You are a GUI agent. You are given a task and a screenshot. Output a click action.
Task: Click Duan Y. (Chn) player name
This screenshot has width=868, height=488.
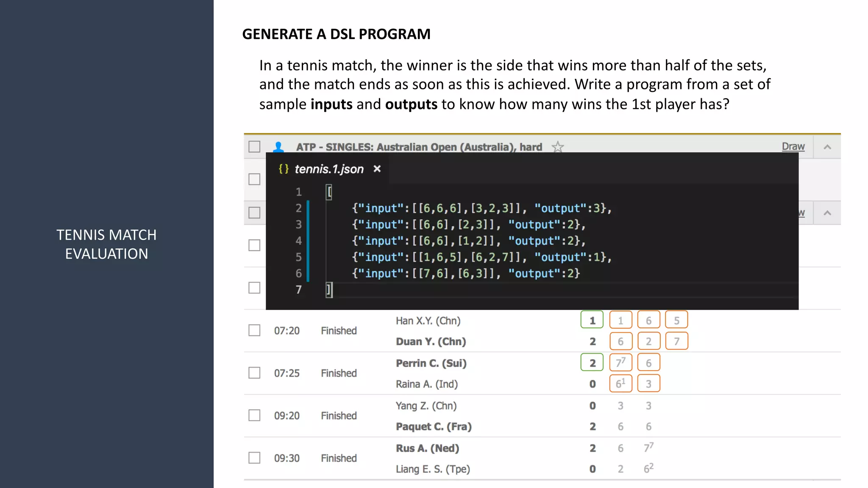tap(431, 341)
